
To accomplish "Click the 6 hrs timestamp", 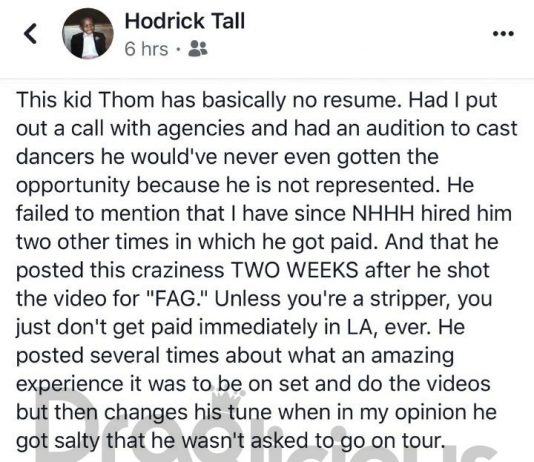I will 146,49.
